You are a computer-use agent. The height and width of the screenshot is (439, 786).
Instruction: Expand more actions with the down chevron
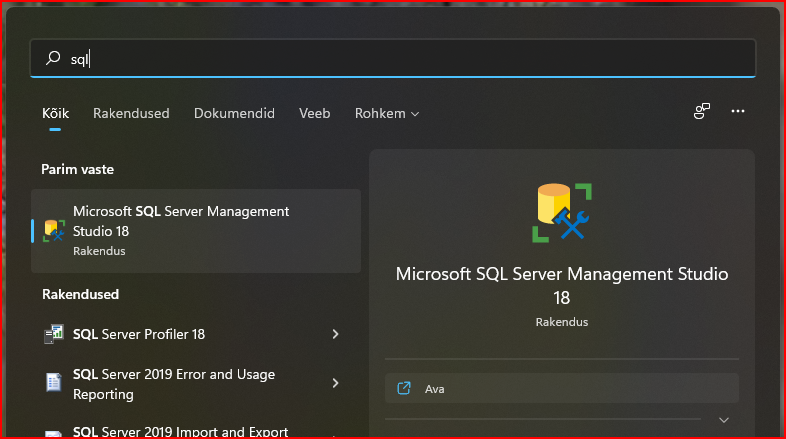(x=724, y=420)
